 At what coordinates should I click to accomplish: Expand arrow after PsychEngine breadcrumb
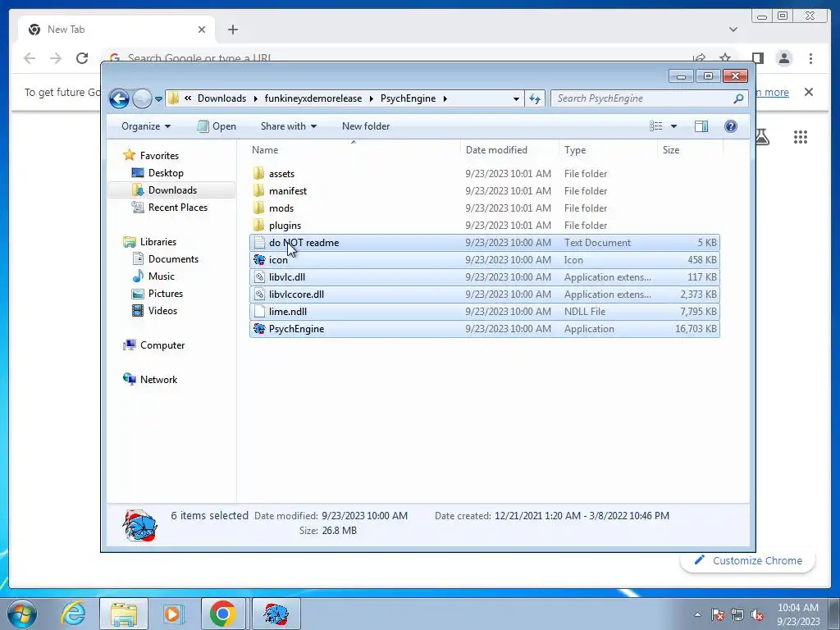445,98
